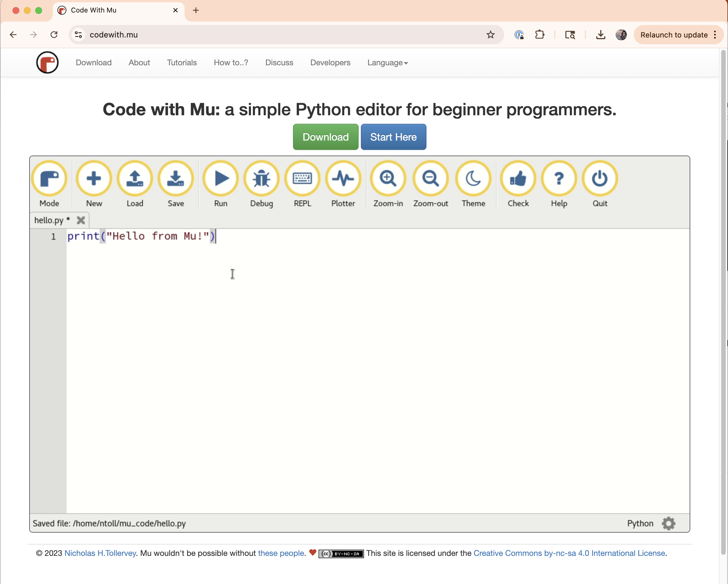Open Chrome three-dot menu beside Relaunch

(x=715, y=35)
